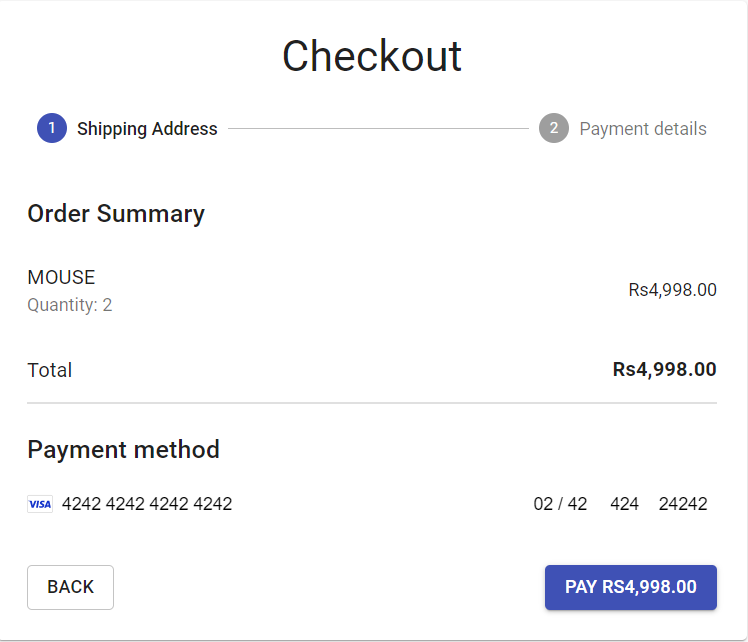Click the Total label
The width and height of the screenshot is (748, 642).
[50, 370]
